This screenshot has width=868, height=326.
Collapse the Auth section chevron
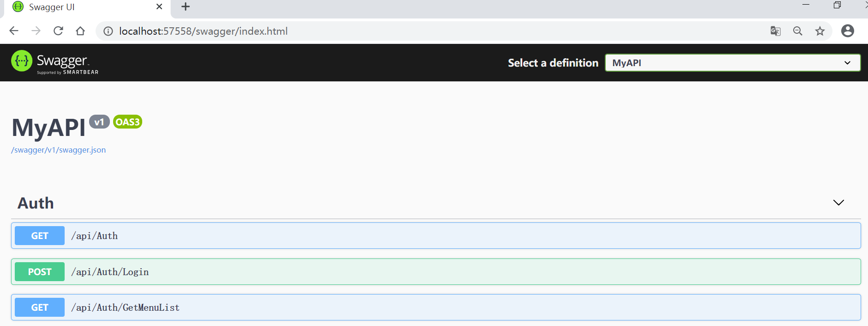[x=838, y=203]
